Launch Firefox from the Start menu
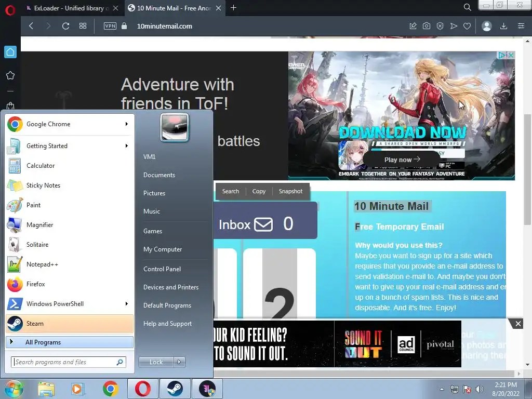532x399 pixels. pos(70,284)
